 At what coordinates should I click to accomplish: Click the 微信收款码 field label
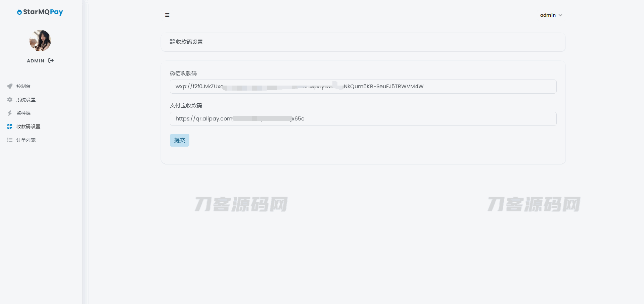coord(183,73)
